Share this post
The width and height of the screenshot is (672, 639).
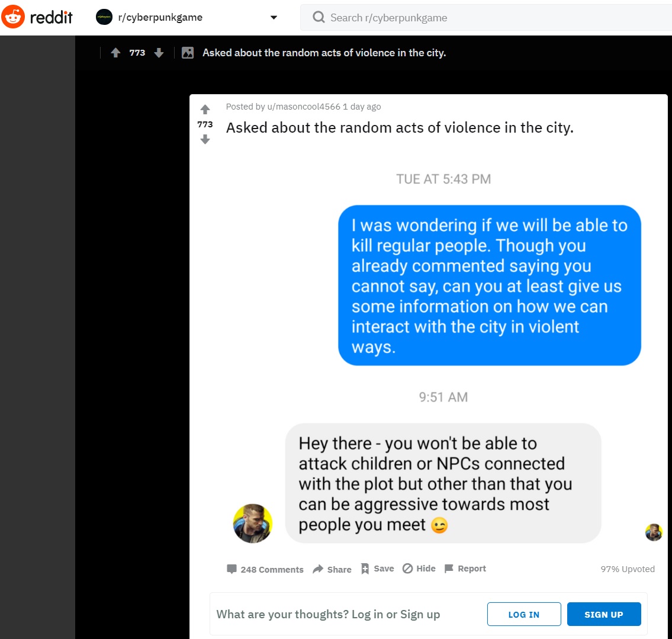pos(332,569)
